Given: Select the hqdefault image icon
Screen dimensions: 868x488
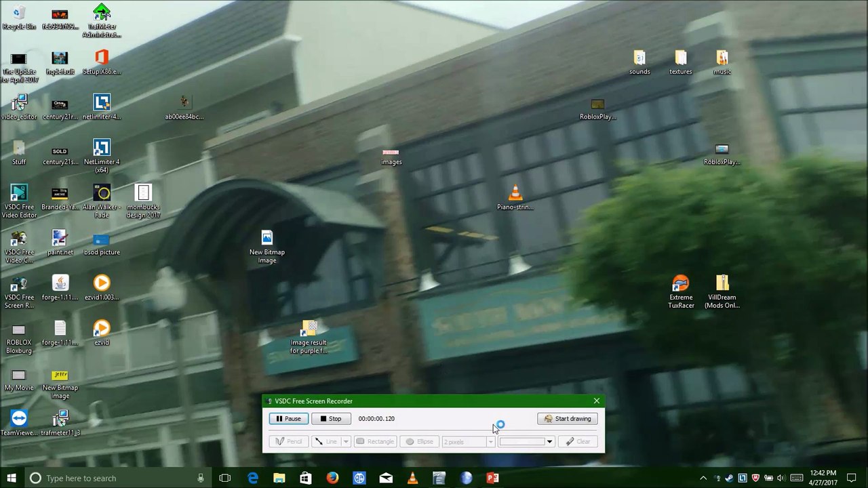Looking at the screenshot, I should tap(60, 62).
